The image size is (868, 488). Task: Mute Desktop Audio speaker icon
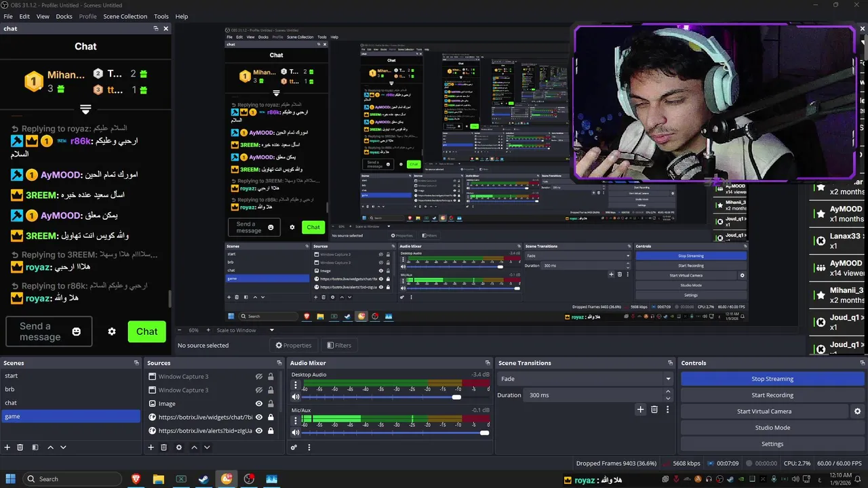pyautogui.click(x=296, y=397)
